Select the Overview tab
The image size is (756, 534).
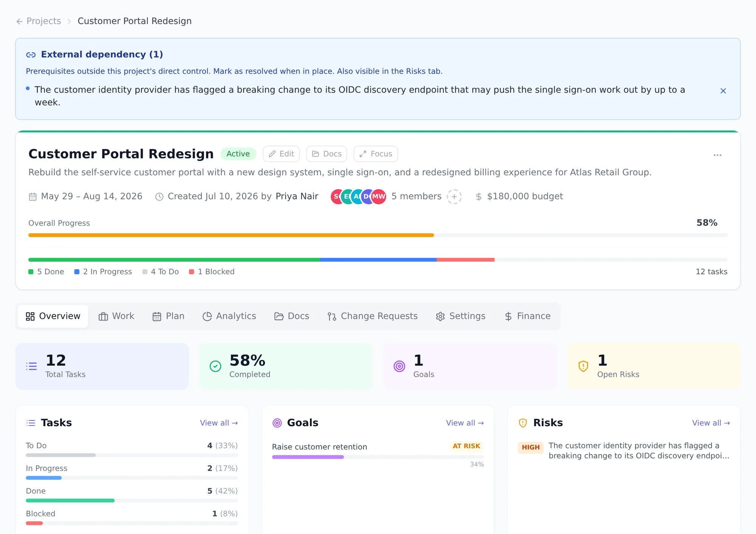tap(53, 316)
